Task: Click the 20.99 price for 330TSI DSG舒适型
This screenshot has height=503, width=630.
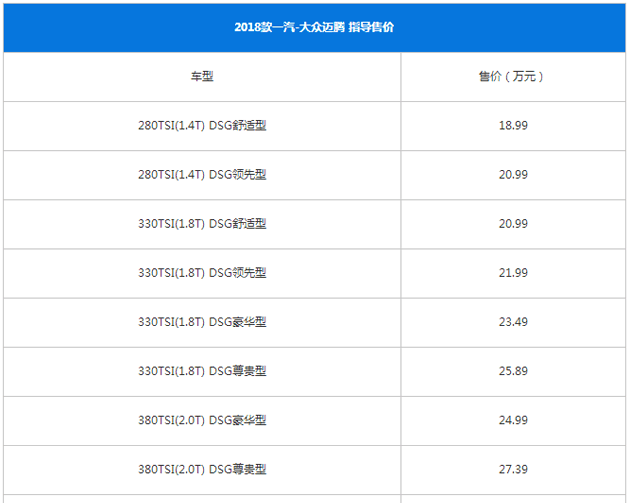Action: 513,223
